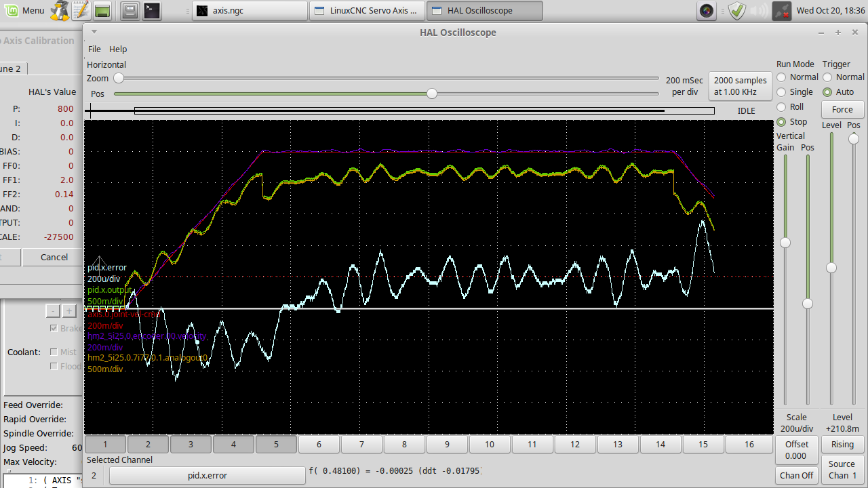Enable channel 15 button
868x488 pixels.
point(703,445)
